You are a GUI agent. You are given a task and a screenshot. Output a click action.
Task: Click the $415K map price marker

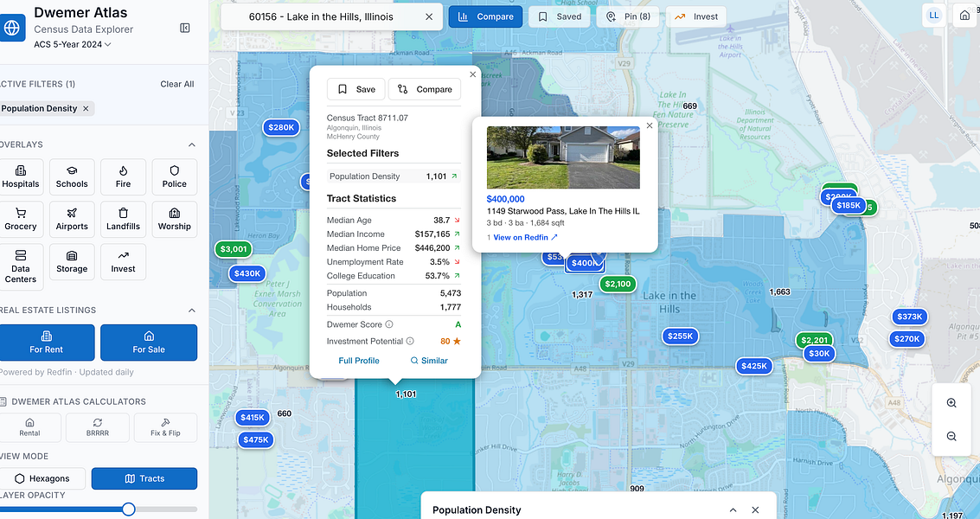pyautogui.click(x=253, y=418)
